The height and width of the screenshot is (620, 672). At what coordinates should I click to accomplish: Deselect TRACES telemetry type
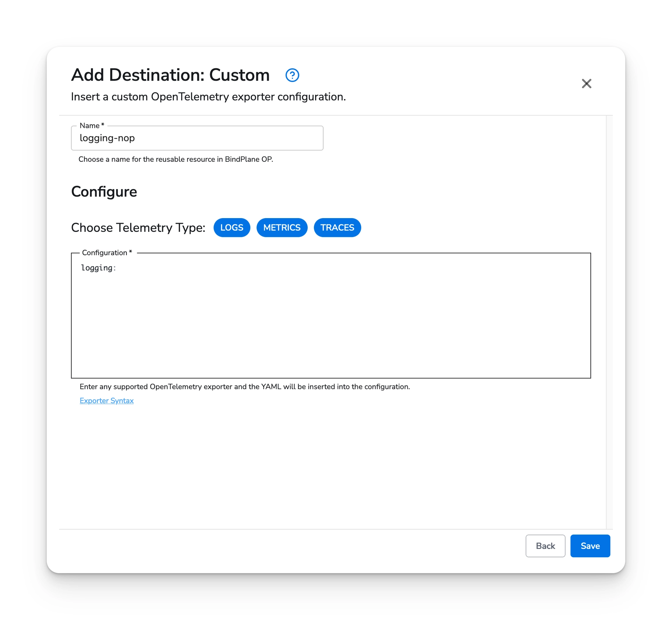click(337, 228)
